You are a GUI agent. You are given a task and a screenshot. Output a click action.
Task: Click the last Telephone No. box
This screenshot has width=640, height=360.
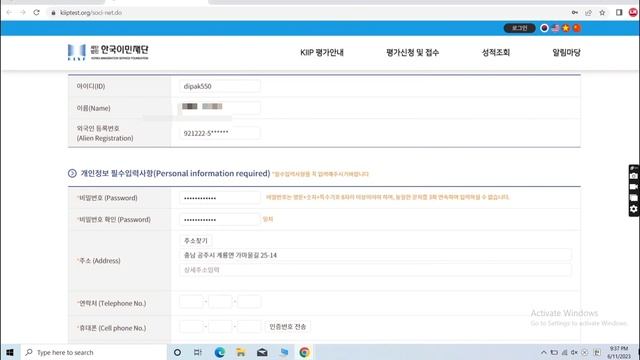pos(249,302)
